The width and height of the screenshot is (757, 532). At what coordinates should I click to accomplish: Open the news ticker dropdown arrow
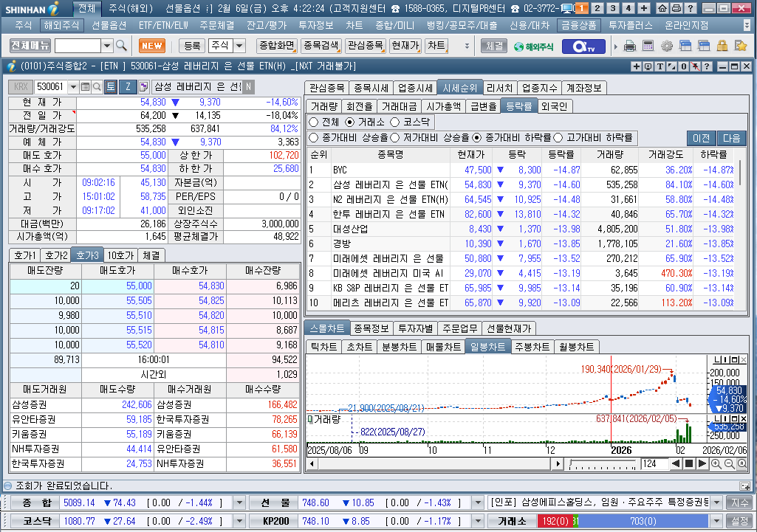[x=716, y=502]
